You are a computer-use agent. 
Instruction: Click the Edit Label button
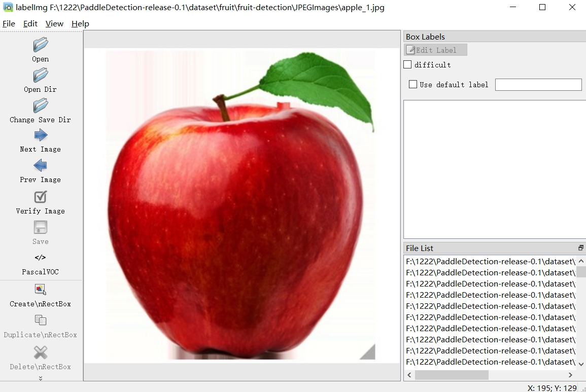tap(435, 50)
